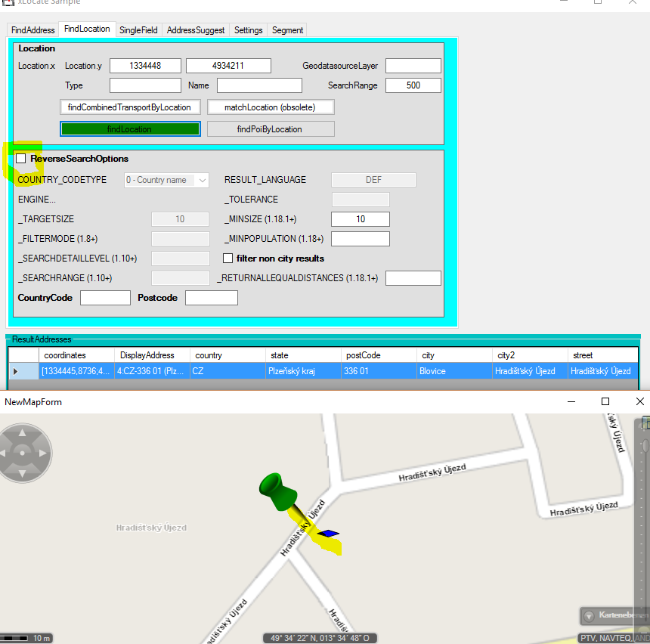Switch to the FindAddress tab

point(32,30)
